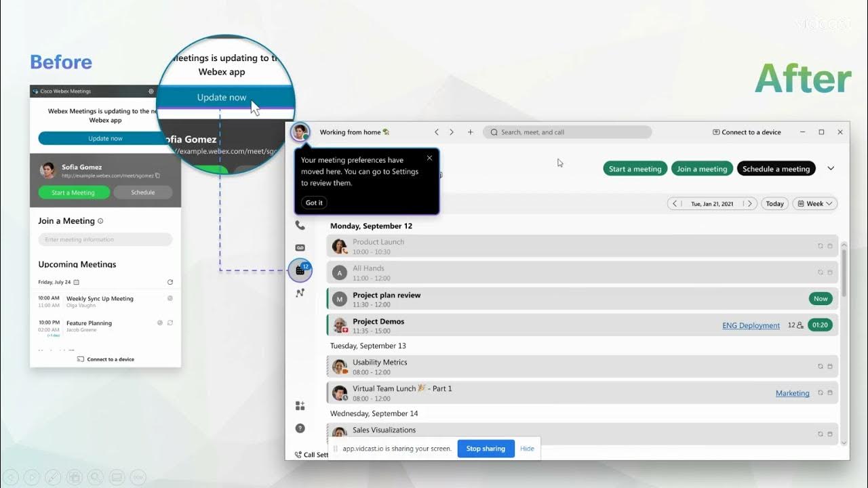Click the Now button for Project plan review
The width and height of the screenshot is (868, 488).
tap(821, 299)
